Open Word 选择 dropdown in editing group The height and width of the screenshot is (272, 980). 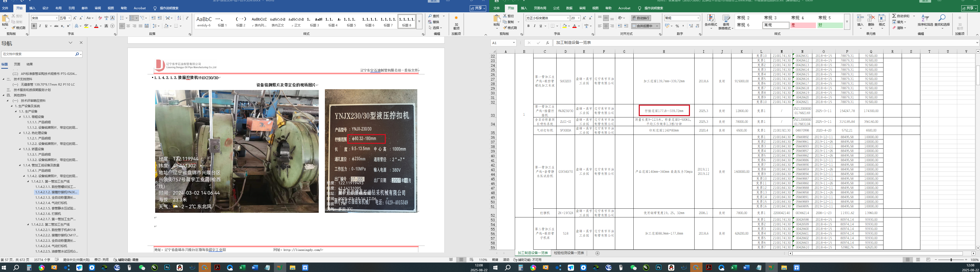[435, 28]
